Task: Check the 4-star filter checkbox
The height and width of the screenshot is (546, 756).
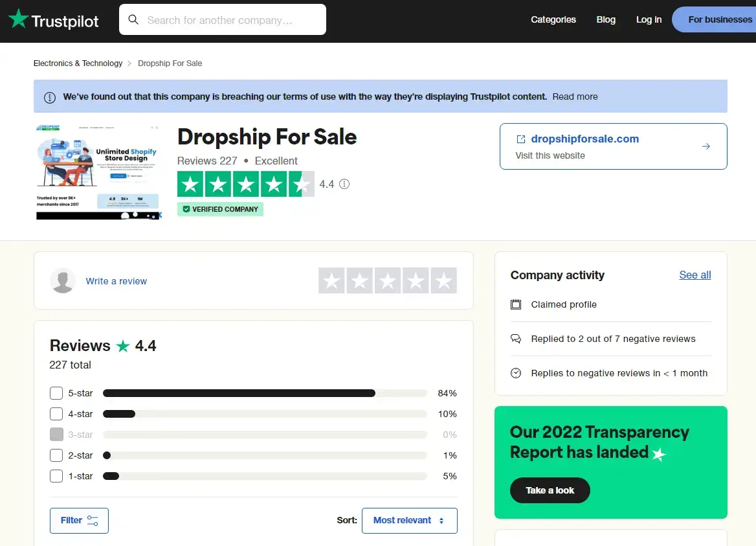Action: pos(56,414)
